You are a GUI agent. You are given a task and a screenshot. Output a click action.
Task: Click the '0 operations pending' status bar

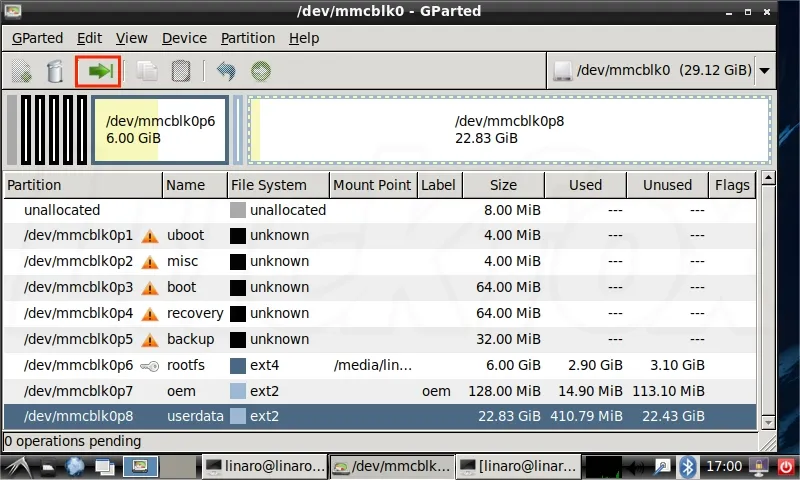380,441
